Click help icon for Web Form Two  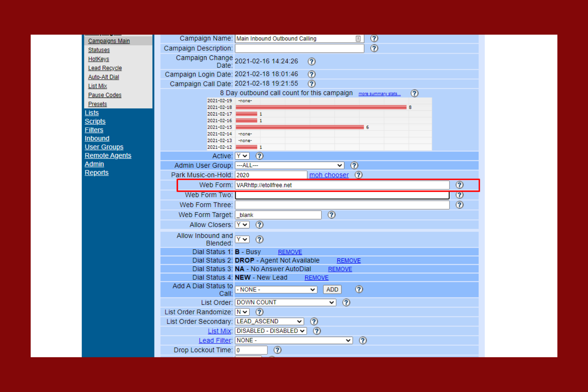point(459,195)
